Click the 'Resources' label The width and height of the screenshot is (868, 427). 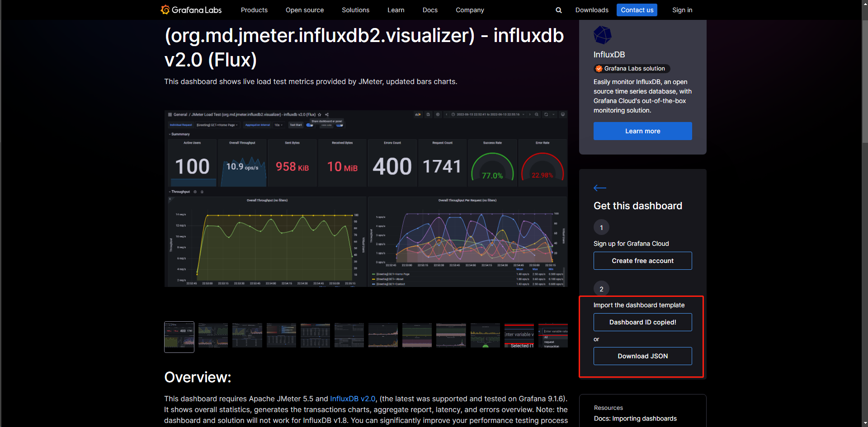(608, 408)
